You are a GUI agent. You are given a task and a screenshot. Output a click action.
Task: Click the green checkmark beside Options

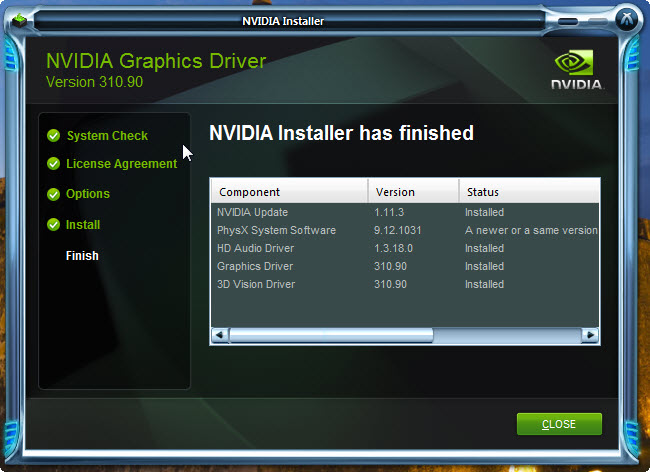tap(53, 194)
